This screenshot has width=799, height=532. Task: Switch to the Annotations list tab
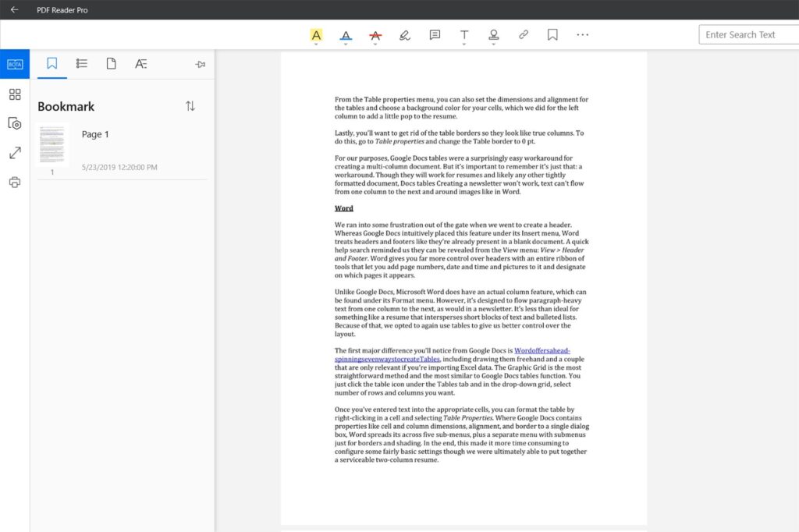(140, 64)
